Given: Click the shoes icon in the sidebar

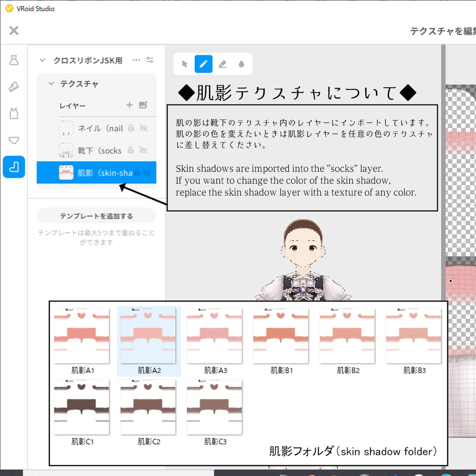Looking at the screenshot, I should tap(14, 86).
